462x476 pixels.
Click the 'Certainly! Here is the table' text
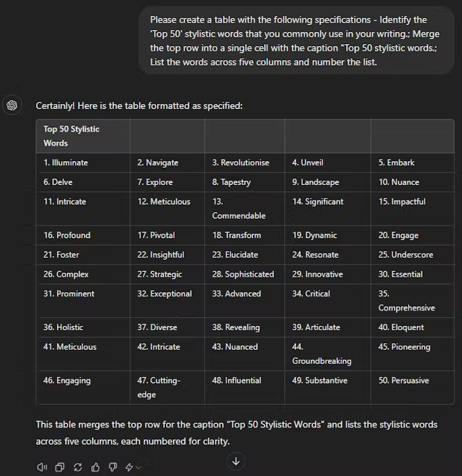(x=139, y=105)
